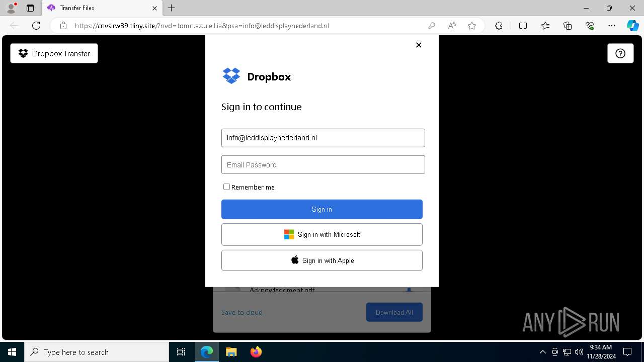Open the Windows Start menu
This screenshot has height=362, width=644.
click(x=12, y=352)
